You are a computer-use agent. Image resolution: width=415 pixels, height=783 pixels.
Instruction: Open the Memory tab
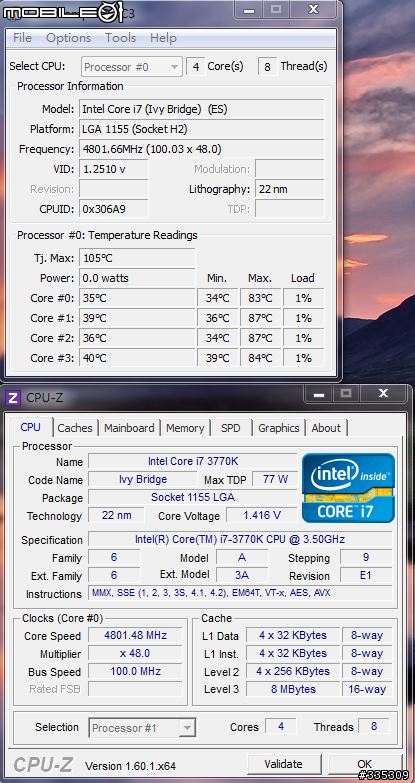click(185, 428)
